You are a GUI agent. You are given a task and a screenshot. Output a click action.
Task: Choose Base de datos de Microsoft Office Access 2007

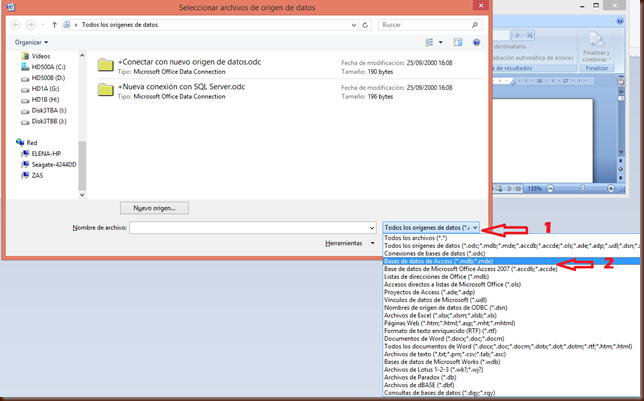(x=511, y=269)
